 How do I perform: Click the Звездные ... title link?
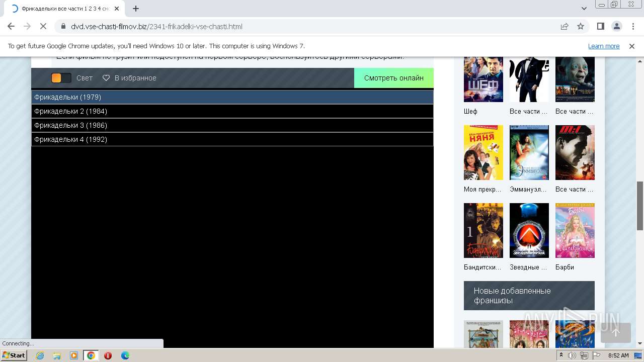coord(528,267)
